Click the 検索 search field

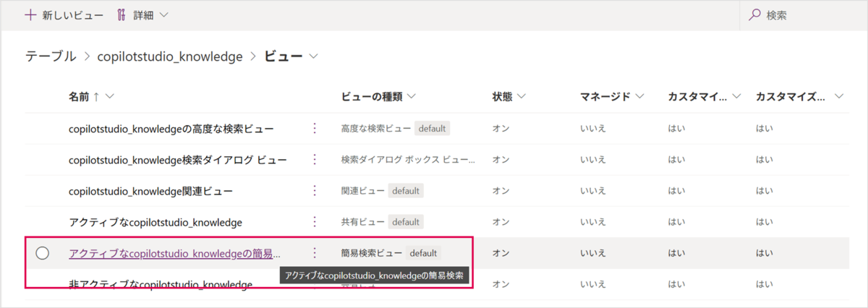click(803, 14)
